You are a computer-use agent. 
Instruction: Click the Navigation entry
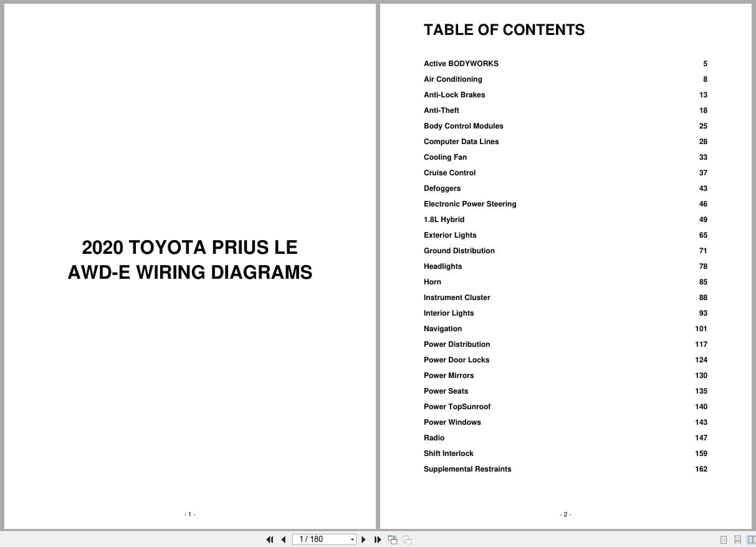coord(443,329)
